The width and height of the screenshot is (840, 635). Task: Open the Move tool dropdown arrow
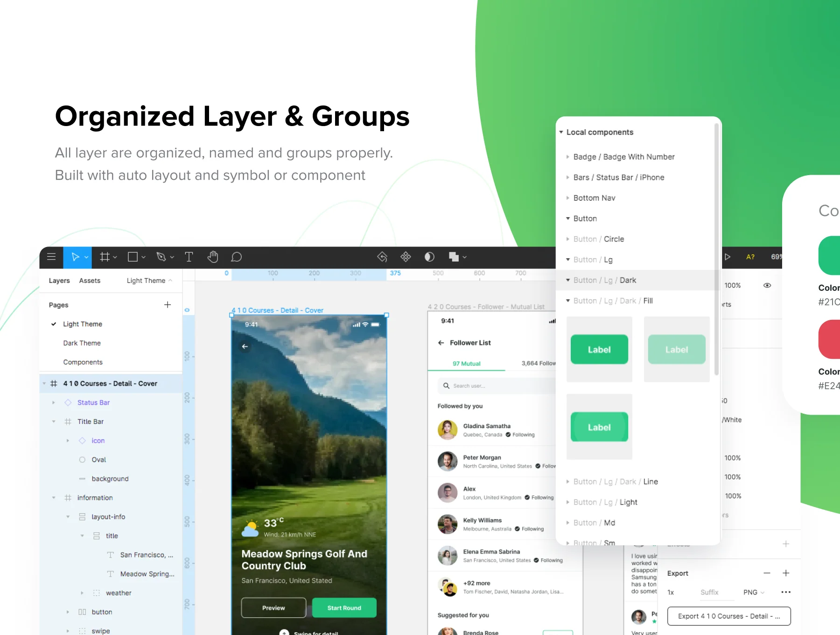(86, 257)
